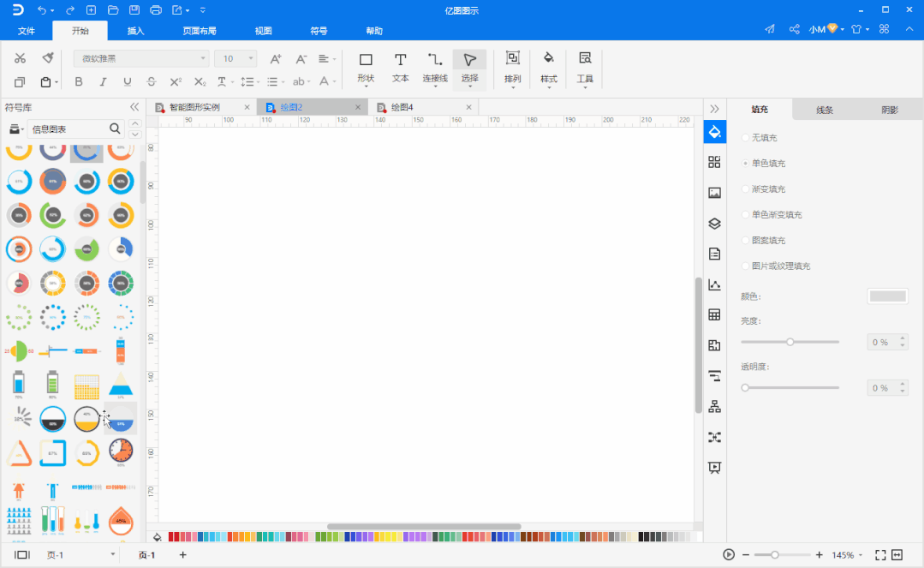Collapse the right side panel chevrons
The image size is (924, 568).
pyautogui.click(x=714, y=109)
